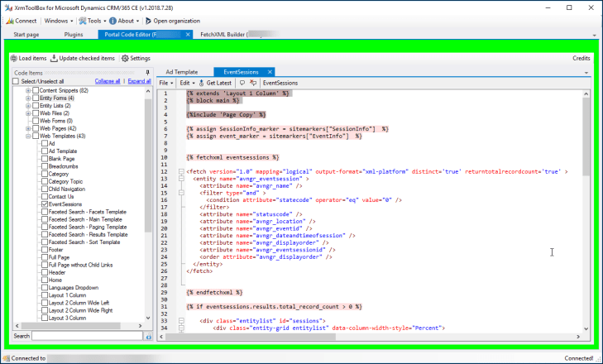603x364 pixels.
Task: Pin the Code Items panel
Action: coord(147,72)
